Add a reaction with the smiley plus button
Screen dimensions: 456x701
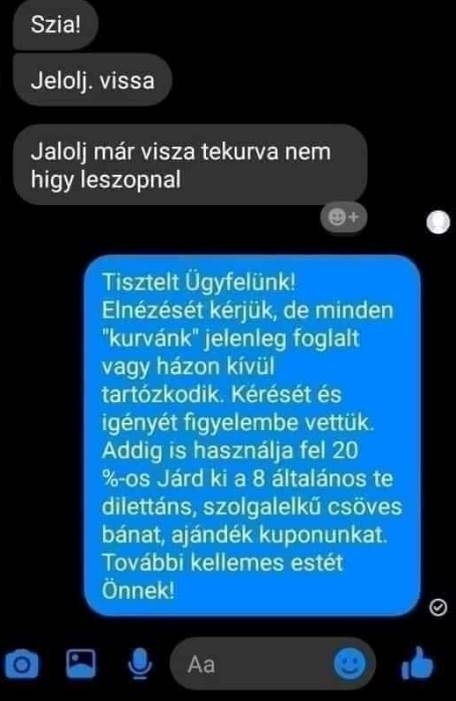tap(343, 218)
